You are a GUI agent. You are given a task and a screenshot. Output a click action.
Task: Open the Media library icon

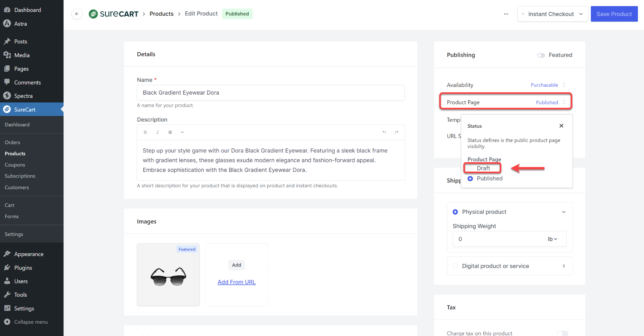pyautogui.click(x=7, y=55)
